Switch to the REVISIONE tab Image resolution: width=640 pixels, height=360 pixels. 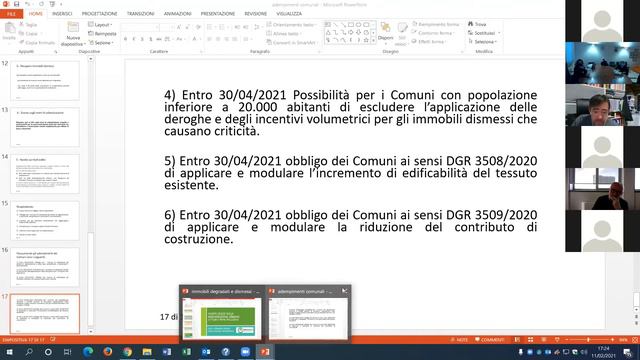256,14
